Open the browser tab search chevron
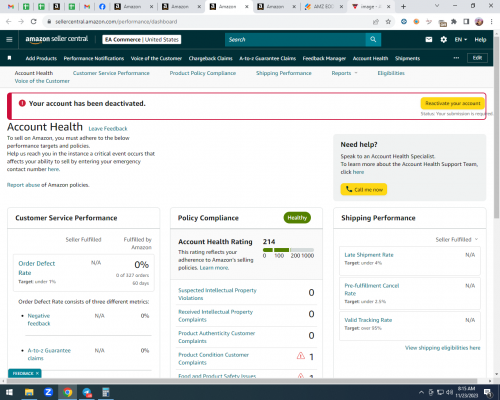The width and height of the screenshot is (500, 400). pos(437,6)
